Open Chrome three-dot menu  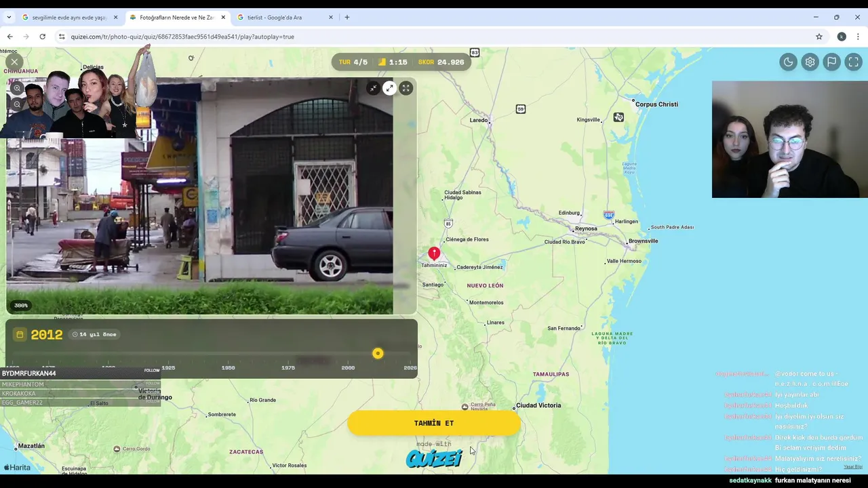859,37
